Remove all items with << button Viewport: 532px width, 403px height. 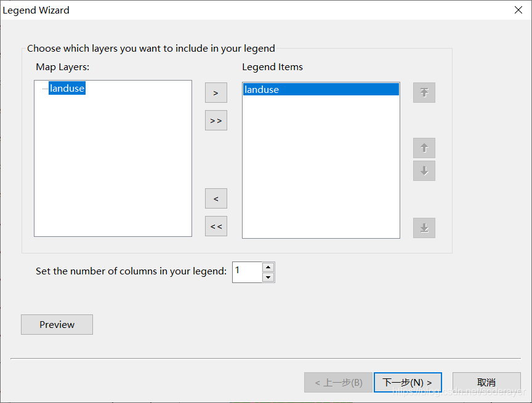click(x=216, y=226)
